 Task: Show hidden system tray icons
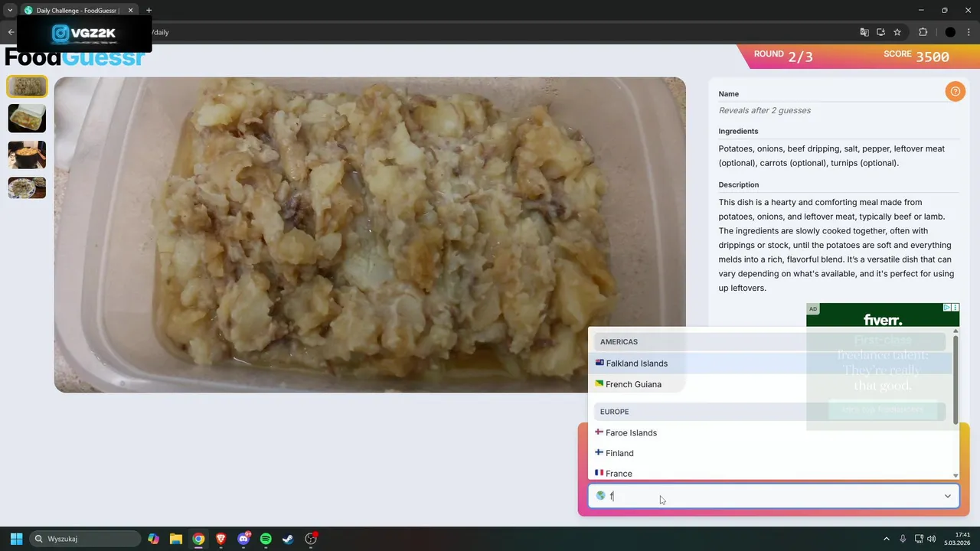887,539
